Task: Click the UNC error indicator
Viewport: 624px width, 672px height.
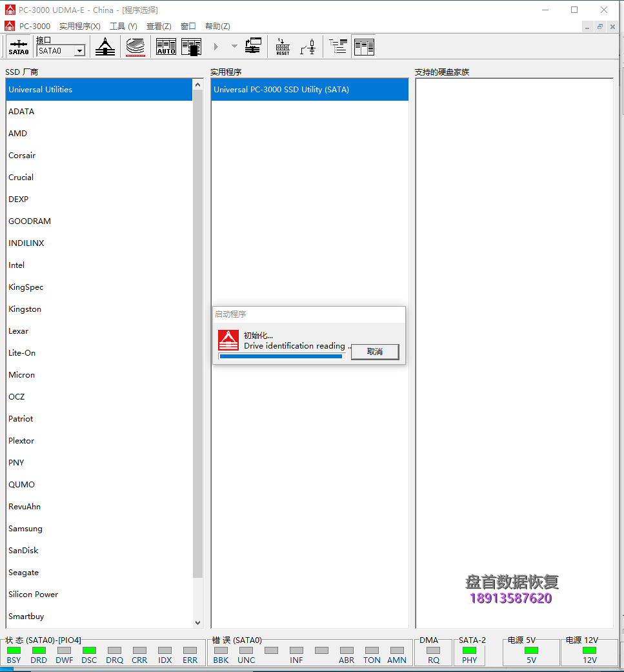Action: (246, 651)
